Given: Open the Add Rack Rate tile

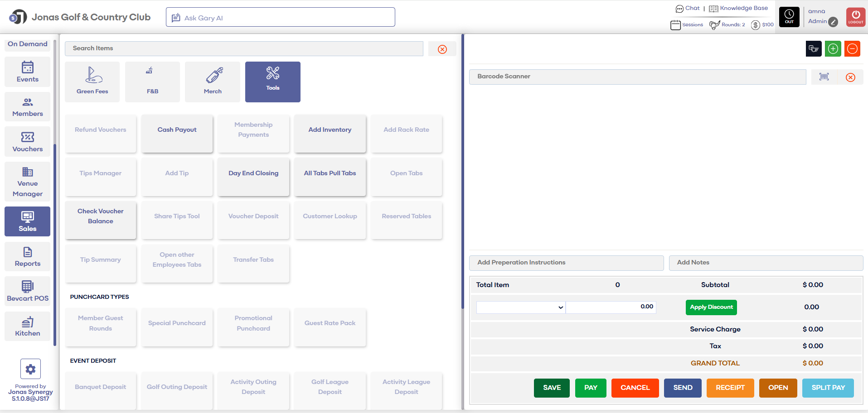Looking at the screenshot, I should (x=407, y=133).
